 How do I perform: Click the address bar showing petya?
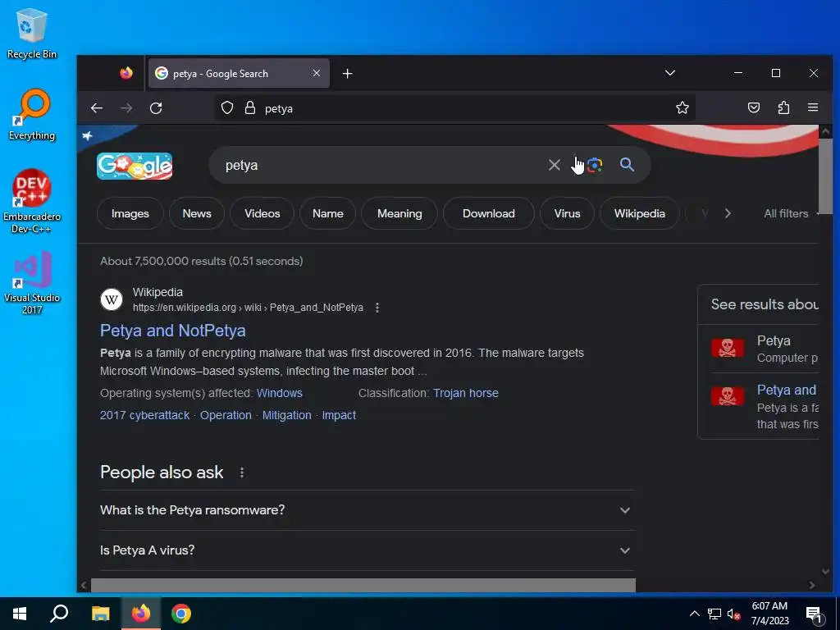[455, 108]
